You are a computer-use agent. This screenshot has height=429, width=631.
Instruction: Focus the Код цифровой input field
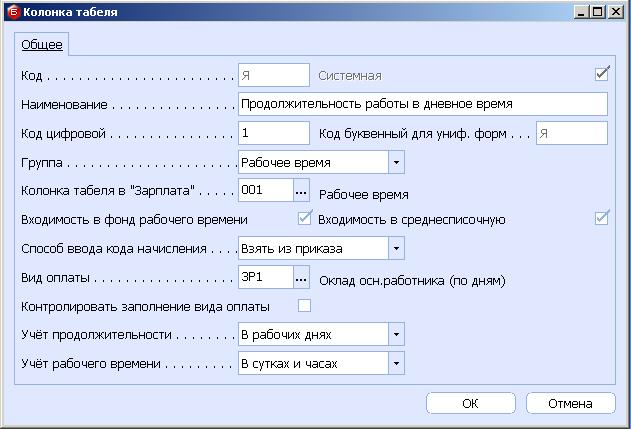pos(274,133)
